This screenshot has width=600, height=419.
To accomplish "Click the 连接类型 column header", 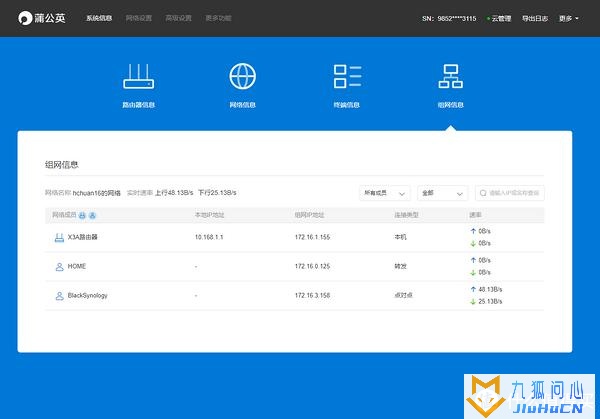I will (406, 215).
